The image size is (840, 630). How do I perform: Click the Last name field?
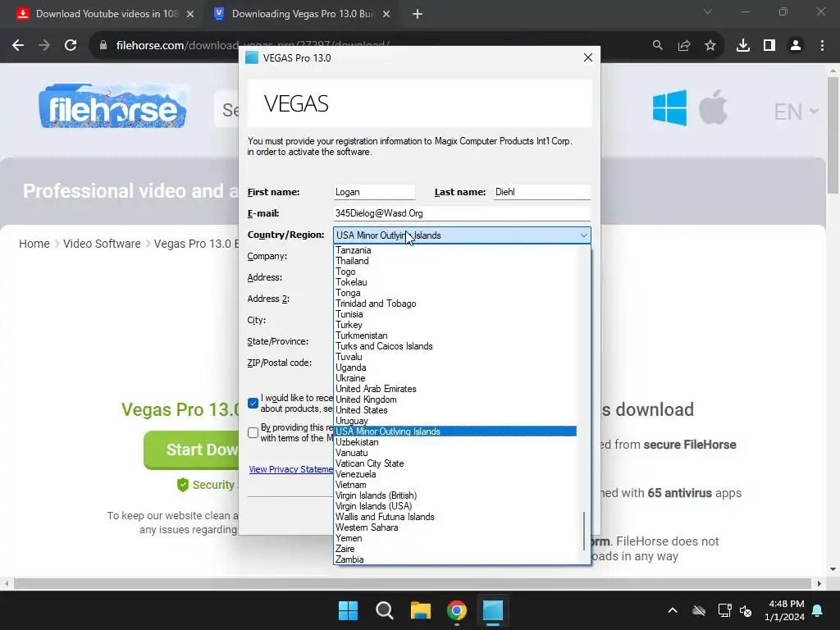pyautogui.click(x=541, y=192)
